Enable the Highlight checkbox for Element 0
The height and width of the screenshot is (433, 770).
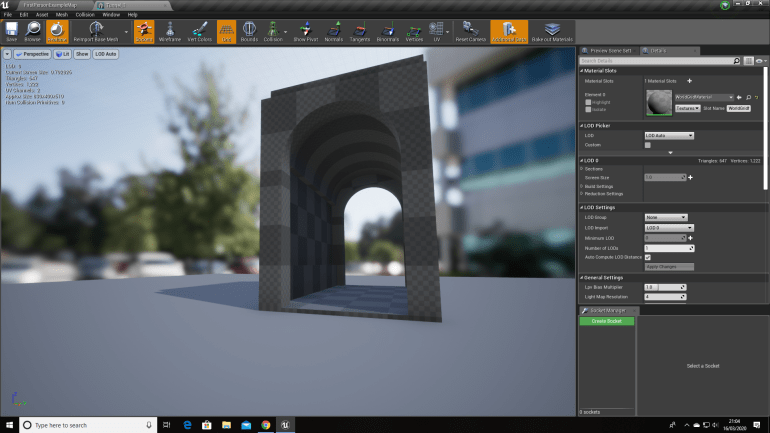click(588, 102)
